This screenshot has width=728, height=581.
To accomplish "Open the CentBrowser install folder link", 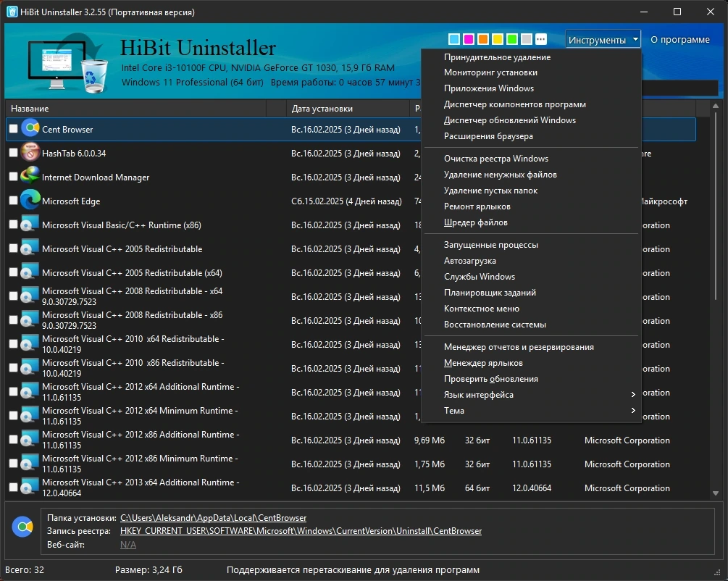I will 213,517.
